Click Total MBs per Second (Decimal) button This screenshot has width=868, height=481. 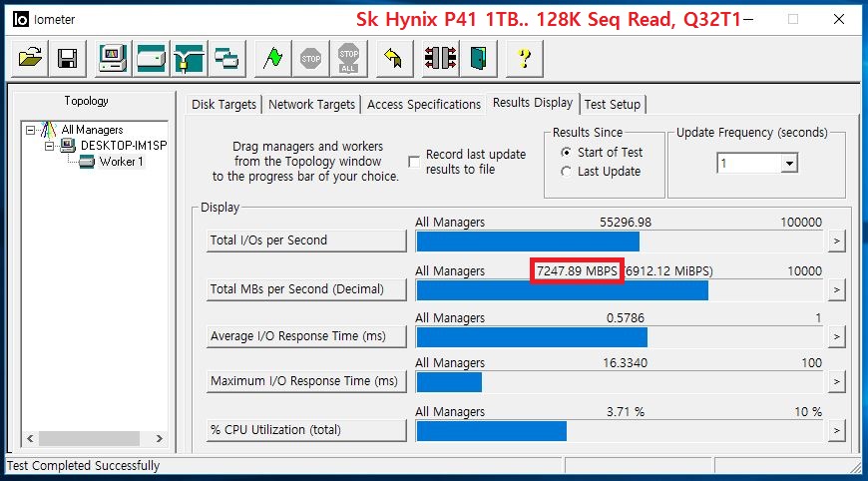[306, 289]
